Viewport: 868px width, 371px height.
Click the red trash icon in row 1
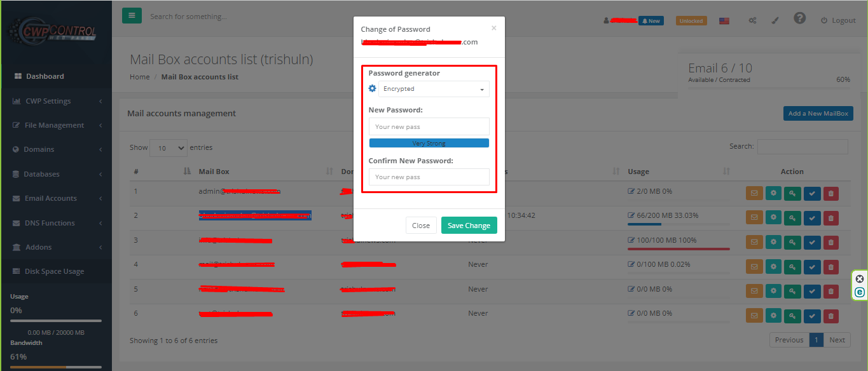pos(830,194)
